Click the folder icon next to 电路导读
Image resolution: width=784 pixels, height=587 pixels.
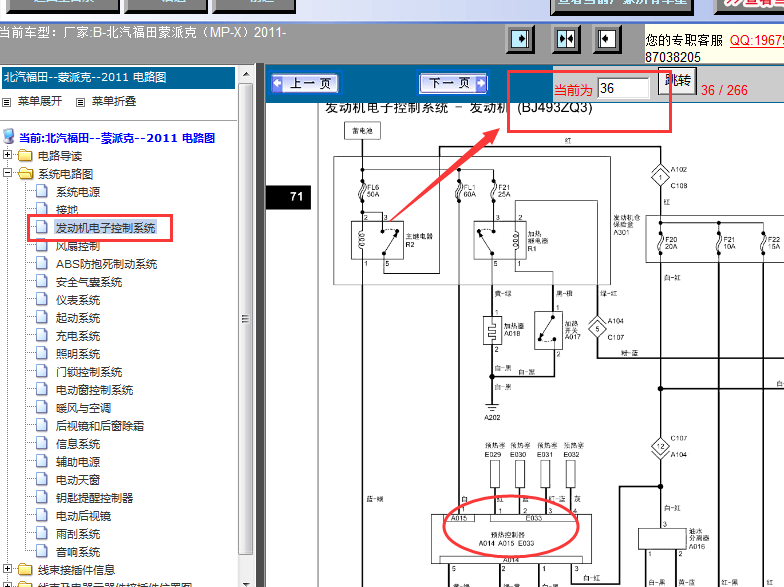(x=25, y=156)
